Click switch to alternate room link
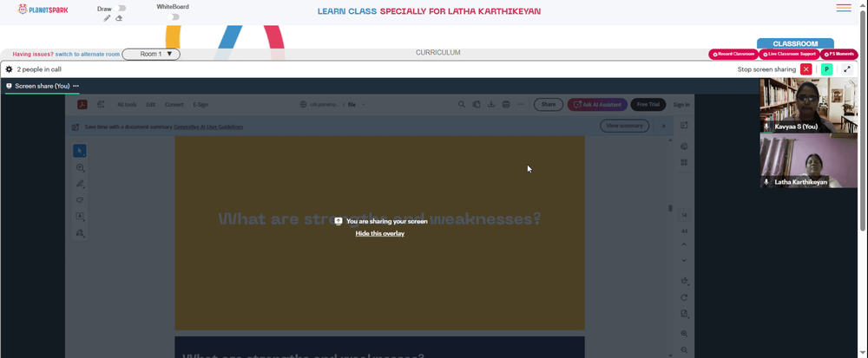The height and width of the screenshot is (358, 868). click(88, 54)
